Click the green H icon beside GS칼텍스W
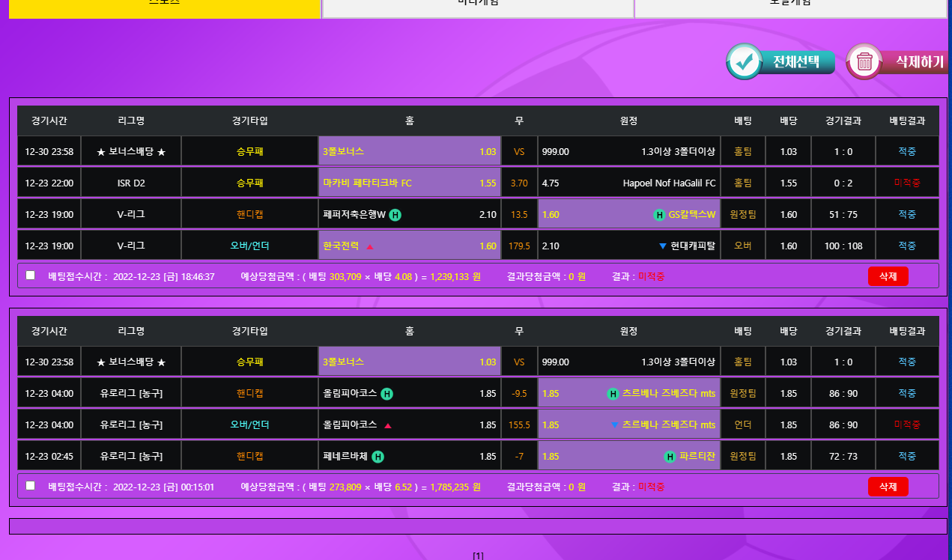The height and width of the screenshot is (560, 952). pyautogui.click(x=659, y=215)
